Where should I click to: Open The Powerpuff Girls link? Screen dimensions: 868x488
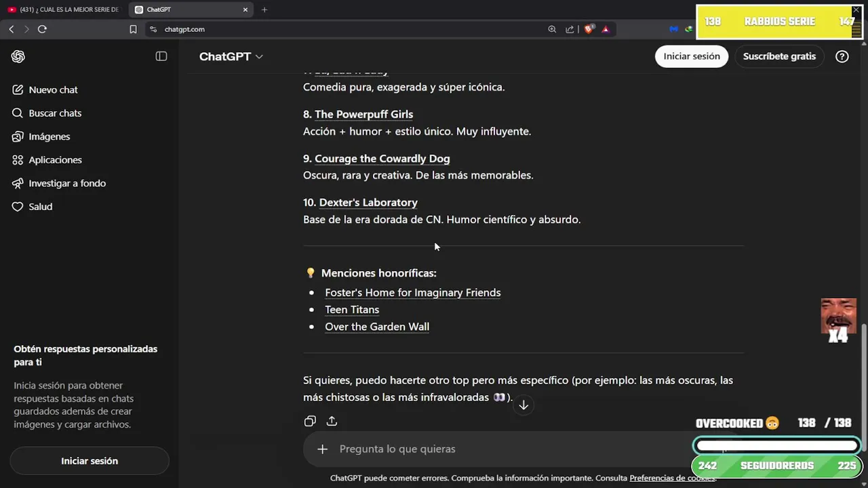click(x=363, y=115)
